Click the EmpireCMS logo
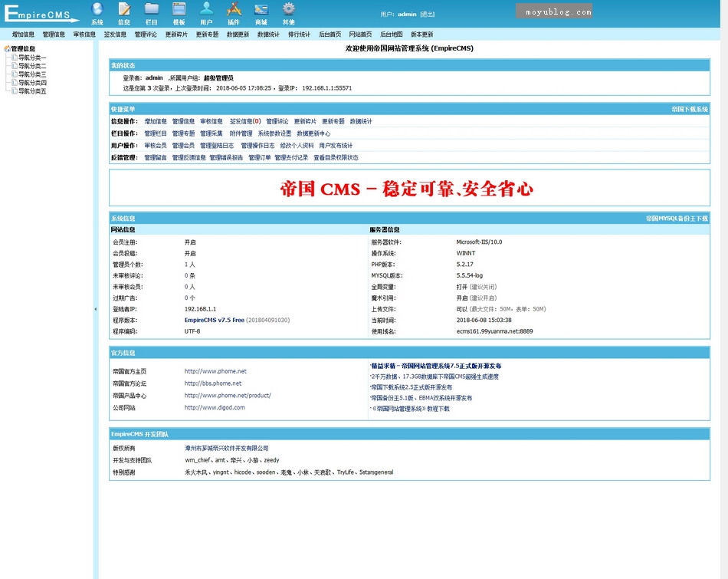This screenshot has width=728, height=579. (41, 13)
